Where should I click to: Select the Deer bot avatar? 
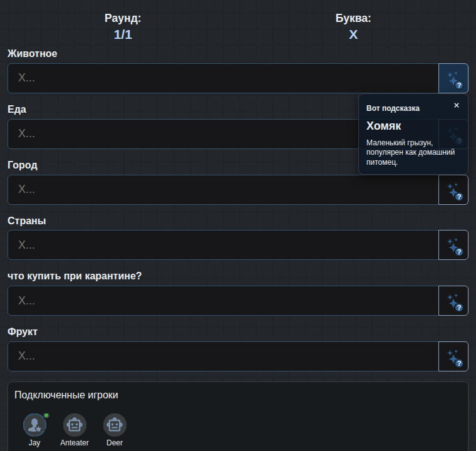coord(115,425)
